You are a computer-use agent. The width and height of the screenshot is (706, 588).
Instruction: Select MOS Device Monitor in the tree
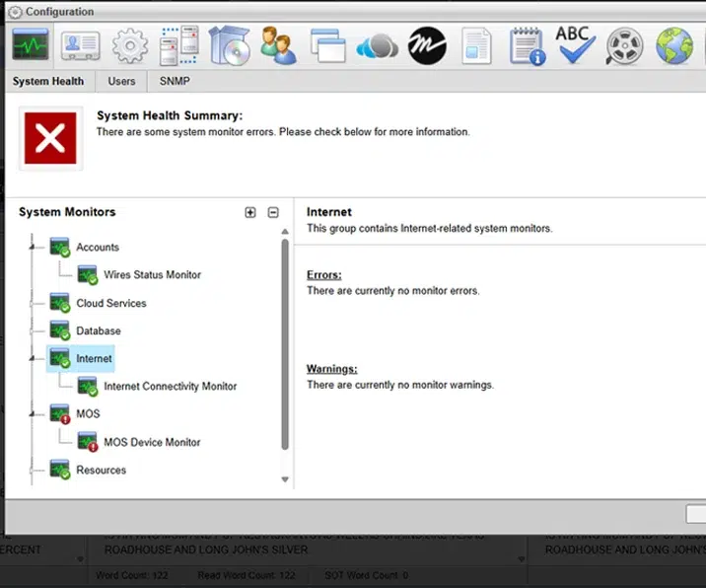152,442
